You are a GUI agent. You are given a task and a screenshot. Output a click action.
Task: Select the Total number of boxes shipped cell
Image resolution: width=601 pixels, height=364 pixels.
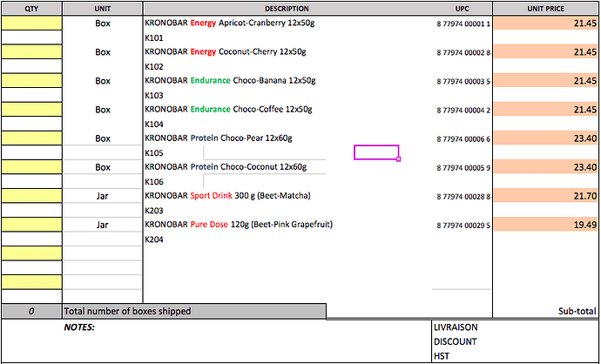(194, 311)
